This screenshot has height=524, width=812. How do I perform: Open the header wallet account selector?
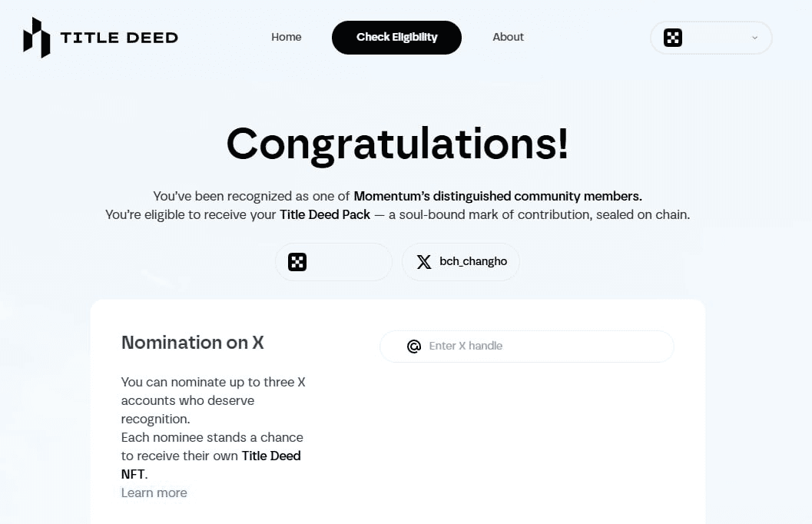(711, 38)
